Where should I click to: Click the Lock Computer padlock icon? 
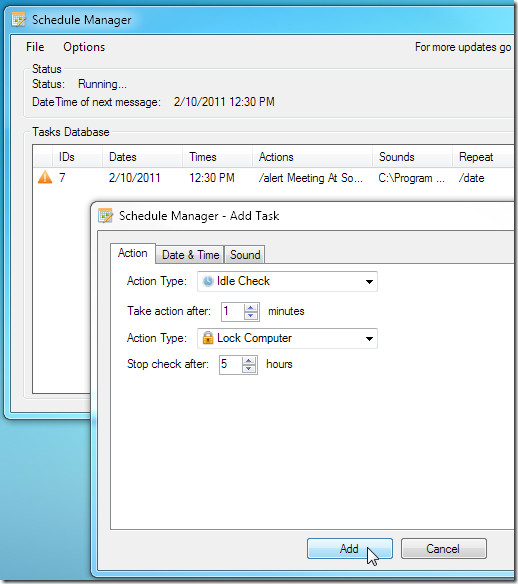pos(208,338)
